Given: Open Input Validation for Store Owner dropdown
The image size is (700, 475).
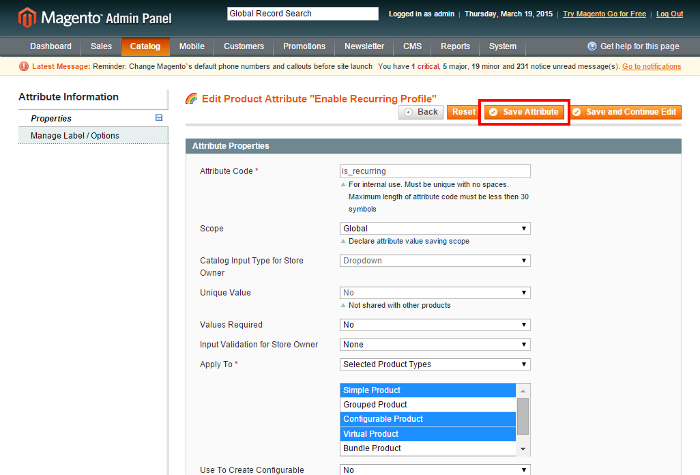Looking at the screenshot, I should click(435, 345).
